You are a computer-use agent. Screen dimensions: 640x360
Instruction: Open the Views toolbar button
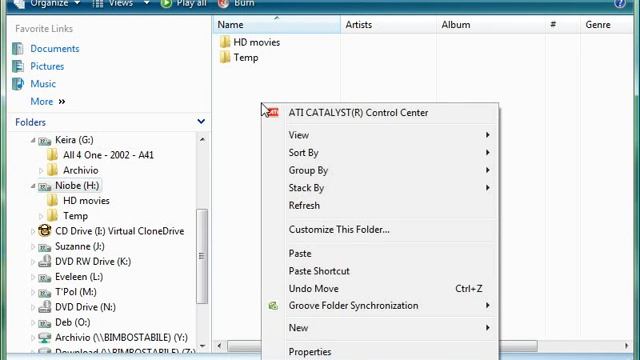[x=113, y=4]
